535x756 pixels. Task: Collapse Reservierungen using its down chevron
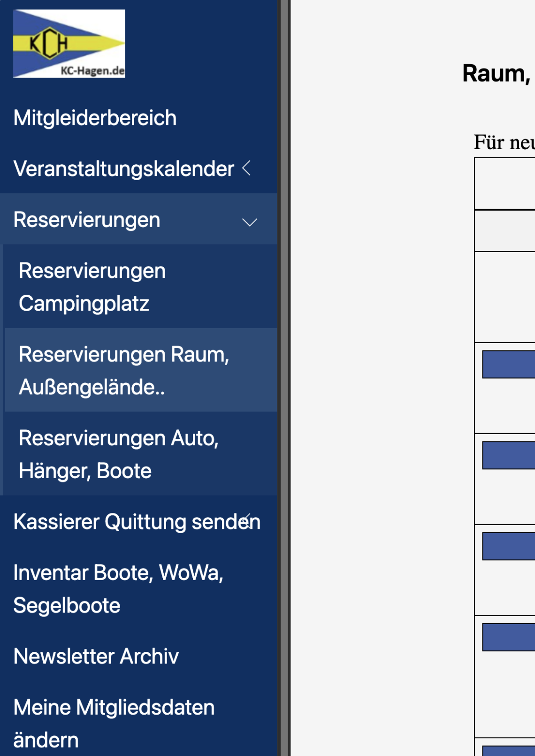(250, 221)
